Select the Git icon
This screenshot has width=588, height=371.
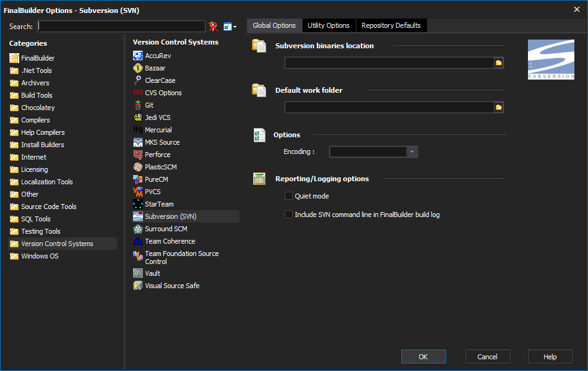tap(138, 105)
